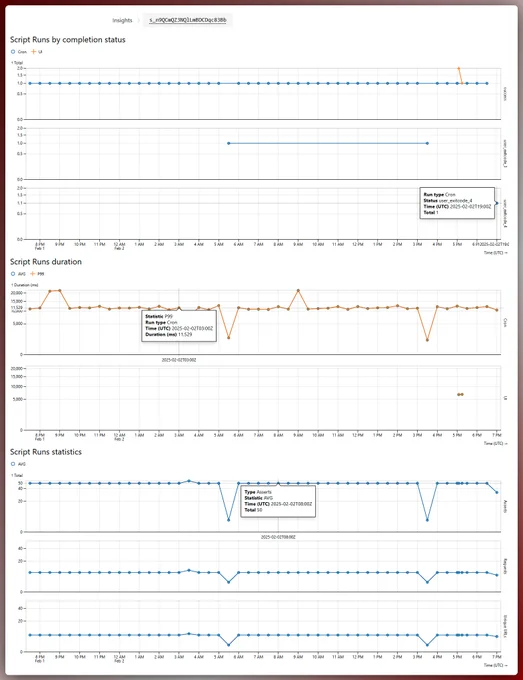
Task: Click the AVG legend circle in statistics chart
Action: [x=13, y=464]
